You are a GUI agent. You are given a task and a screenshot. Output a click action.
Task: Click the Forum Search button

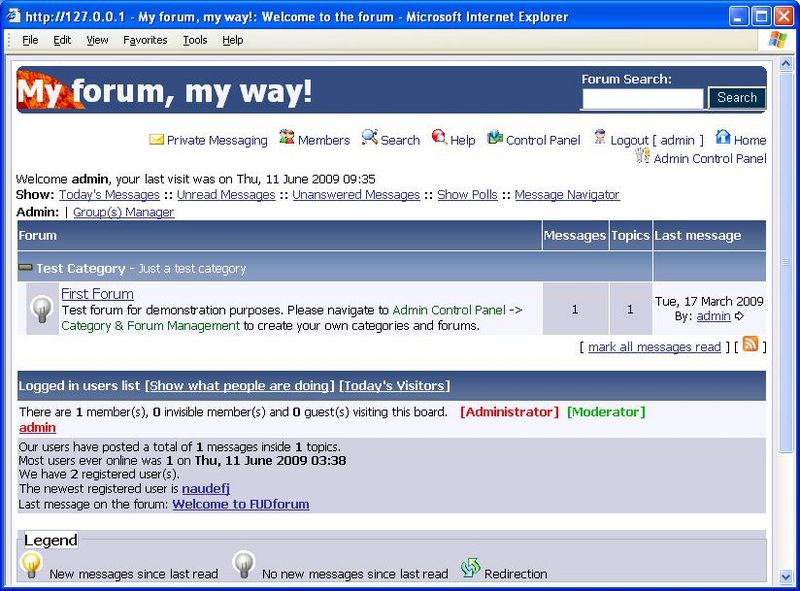737,97
